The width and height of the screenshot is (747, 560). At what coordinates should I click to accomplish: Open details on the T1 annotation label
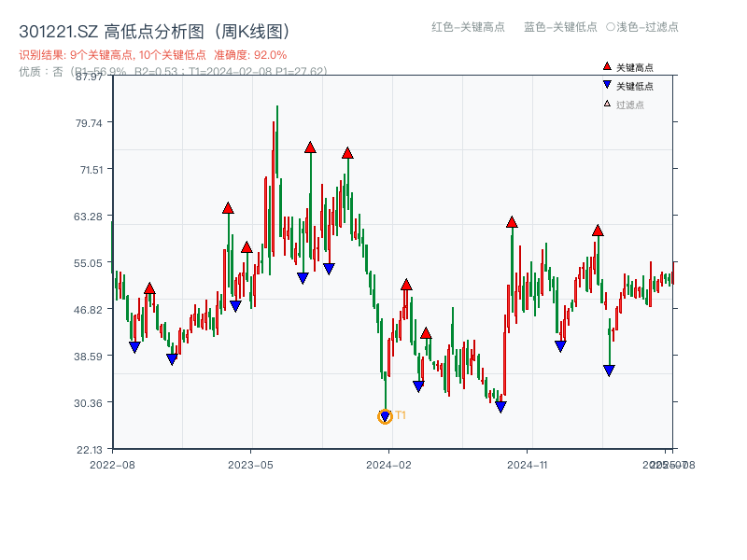pyautogui.click(x=400, y=413)
